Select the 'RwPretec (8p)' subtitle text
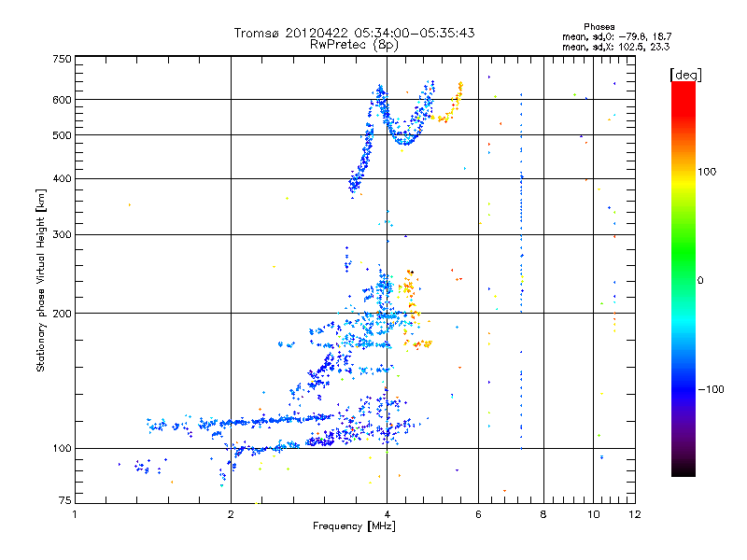This screenshot has height=560, width=747. click(354, 45)
